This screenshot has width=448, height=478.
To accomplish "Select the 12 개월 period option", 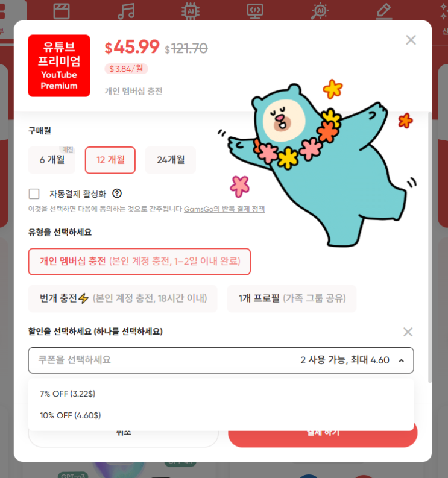I will point(110,160).
